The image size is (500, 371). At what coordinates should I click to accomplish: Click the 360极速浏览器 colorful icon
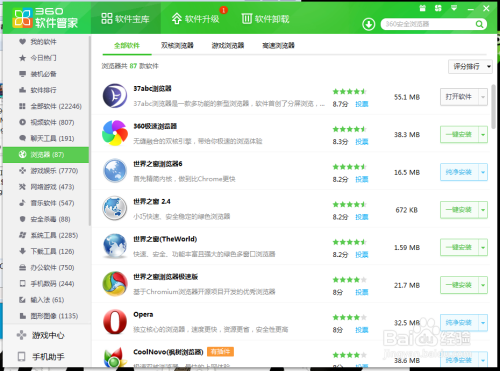click(x=115, y=133)
